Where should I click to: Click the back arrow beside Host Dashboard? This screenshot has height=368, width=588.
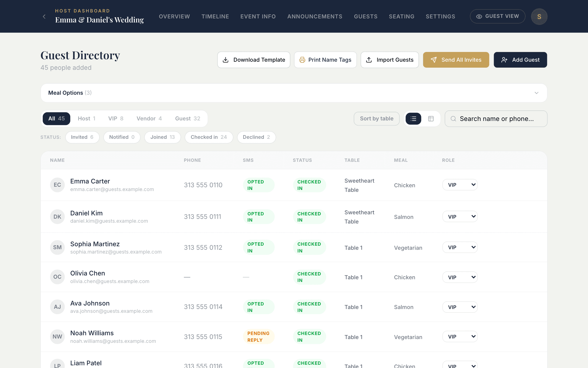(x=44, y=17)
